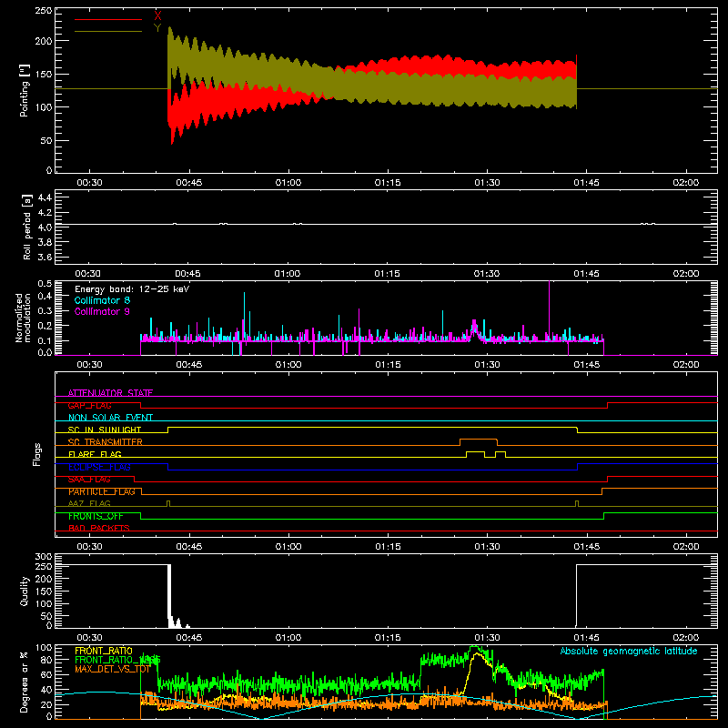This screenshot has height=728, width=728.
Task: Click the SC_IN_SUNLIGHT flag label
Action: (x=105, y=430)
